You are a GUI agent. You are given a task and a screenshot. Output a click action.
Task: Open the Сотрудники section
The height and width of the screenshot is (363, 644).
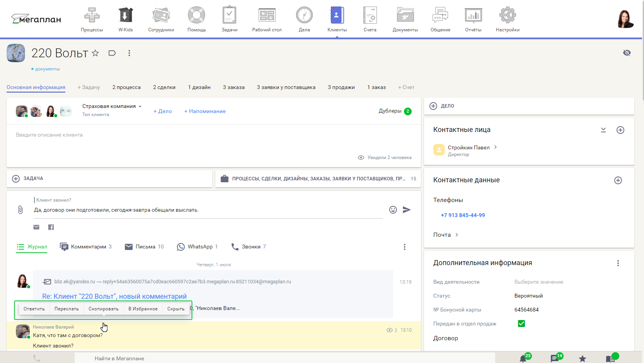pos(161,19)
